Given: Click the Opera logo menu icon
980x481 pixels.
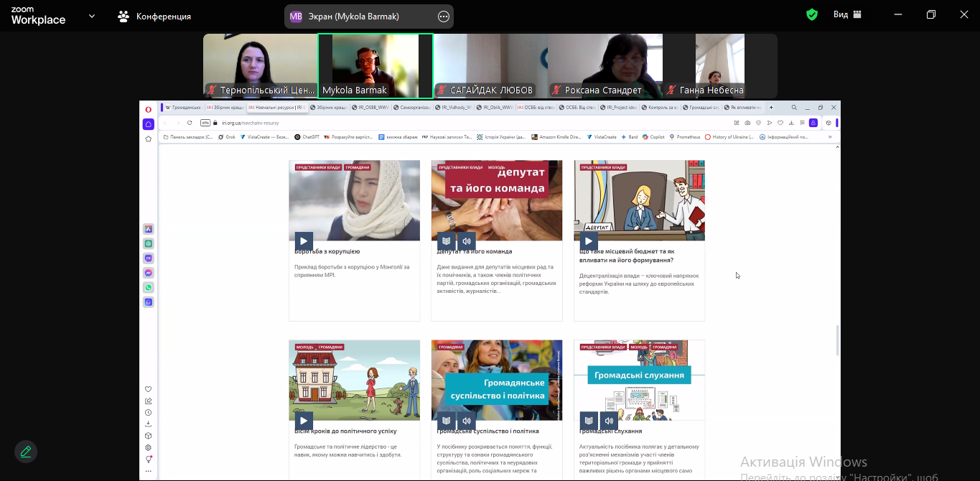Looking at the screenshot, I should pyautogui.click(x=149, y=109).
